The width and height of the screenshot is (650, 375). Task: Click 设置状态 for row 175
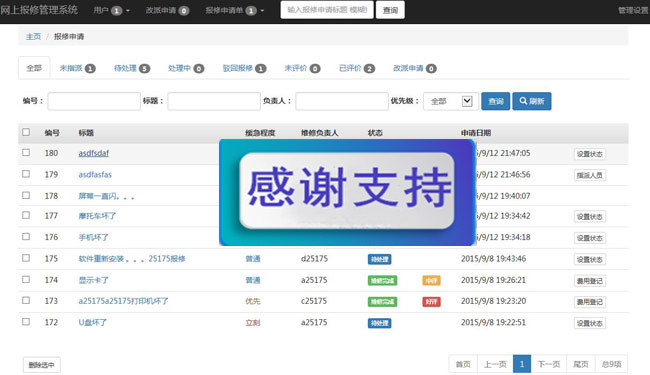coord(589,259)
